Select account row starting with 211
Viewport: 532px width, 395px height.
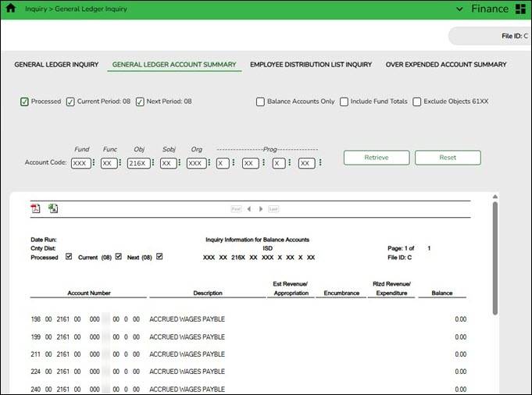(248, 354)
